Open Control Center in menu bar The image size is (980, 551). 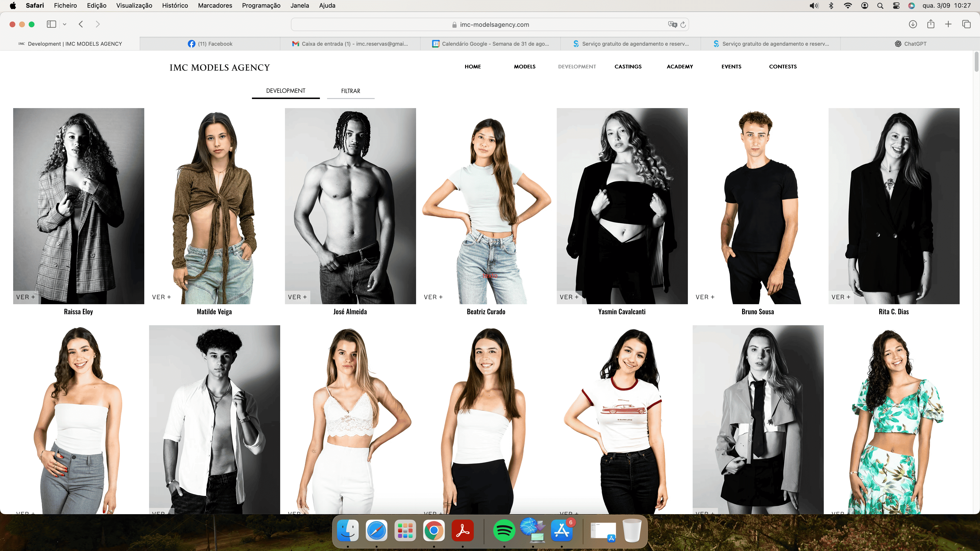896,5
